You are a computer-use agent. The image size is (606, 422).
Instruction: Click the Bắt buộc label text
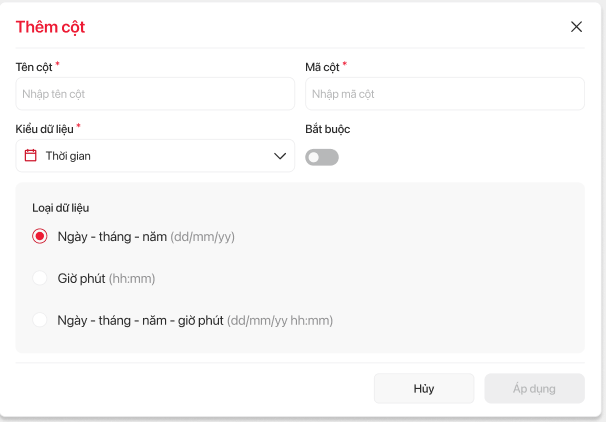pos(327,129)
